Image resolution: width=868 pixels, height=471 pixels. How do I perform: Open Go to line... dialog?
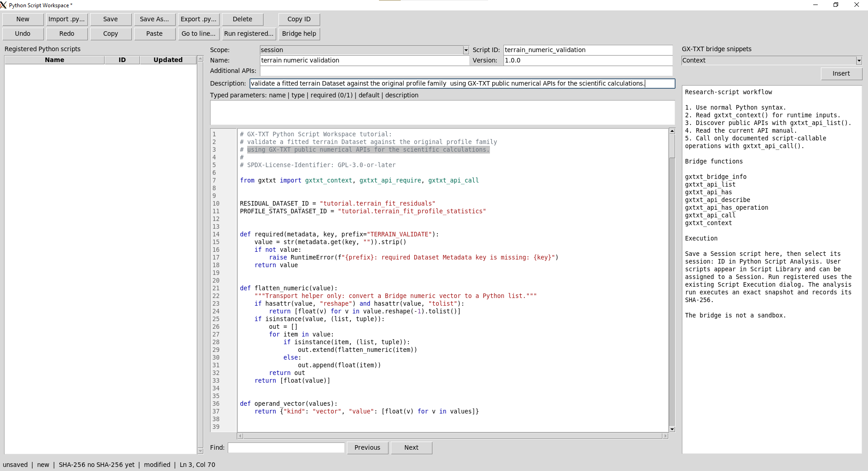click(x=198, y=34)
